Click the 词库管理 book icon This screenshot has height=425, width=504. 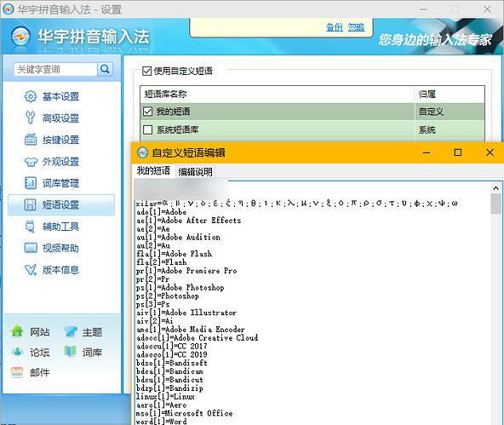[31, 183]
